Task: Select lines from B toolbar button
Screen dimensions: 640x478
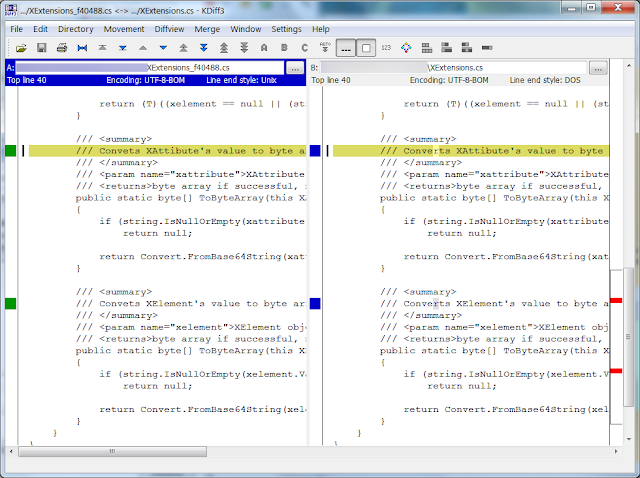Action: pyautogui.click(x=284, y=48)
